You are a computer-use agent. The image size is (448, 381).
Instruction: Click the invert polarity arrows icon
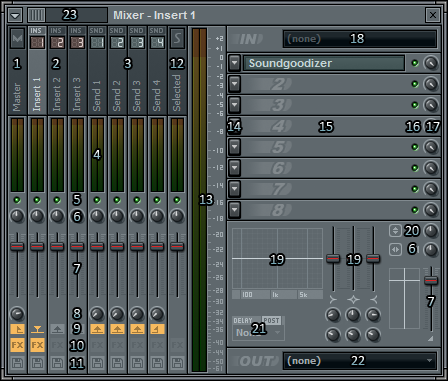coord(395,231)
